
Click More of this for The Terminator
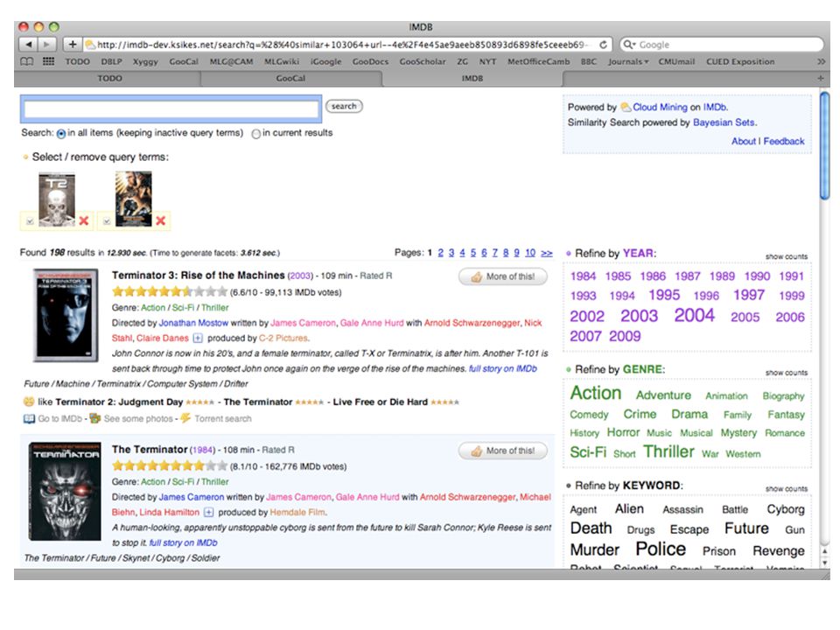click(x=502, y=451)
